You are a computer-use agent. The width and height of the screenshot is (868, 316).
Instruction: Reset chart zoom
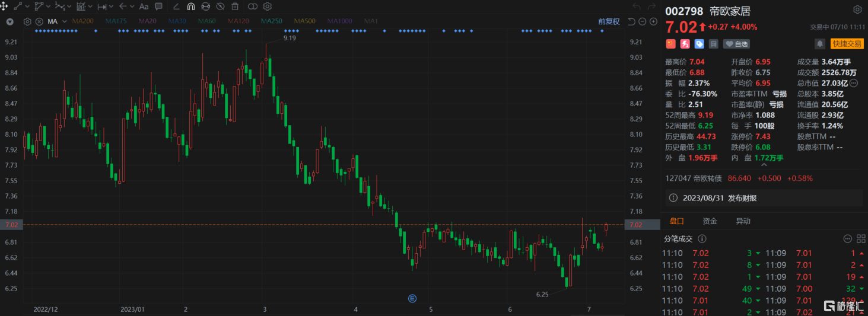(x=632, y=21)
